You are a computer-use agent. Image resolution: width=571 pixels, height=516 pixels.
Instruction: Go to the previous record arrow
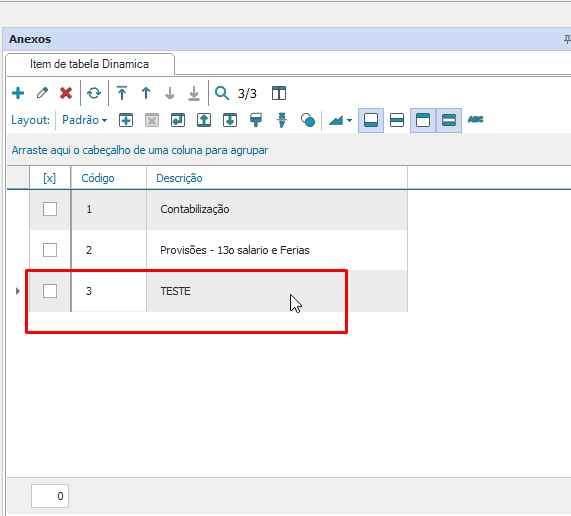[146, 93]
